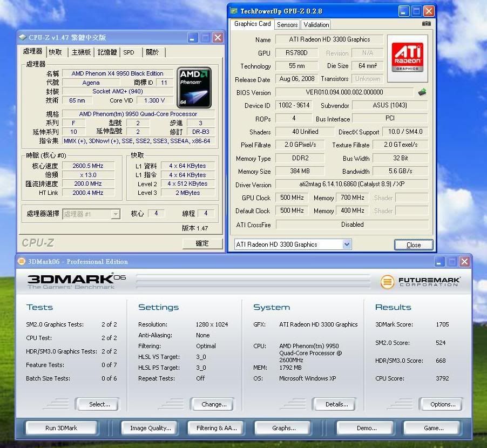This screenshot has height=448, width=487.
Task: Click Driver Version field in GPU-Z
Action: [351, 184]
